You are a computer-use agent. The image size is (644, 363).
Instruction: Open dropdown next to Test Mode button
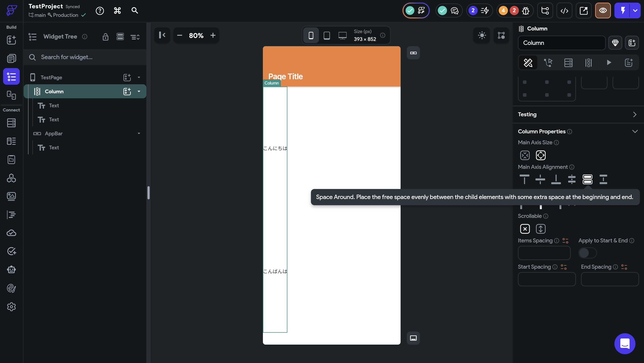click(635, 11)
